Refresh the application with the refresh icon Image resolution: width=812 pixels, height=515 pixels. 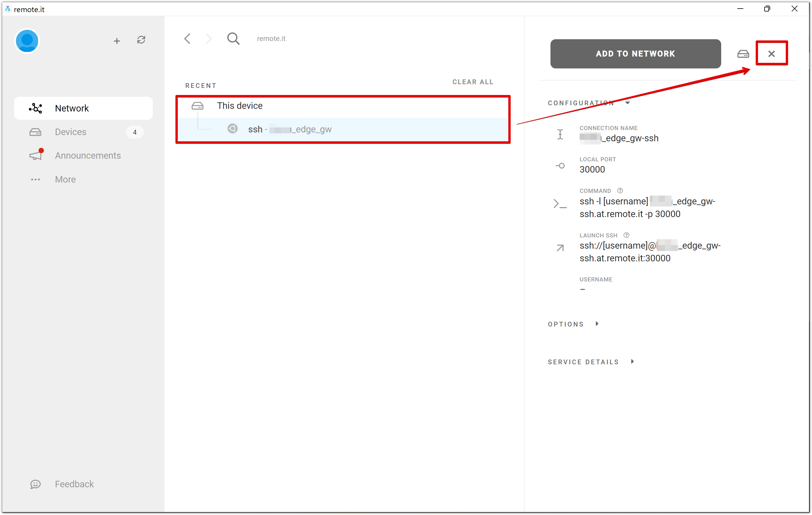[x=141, y=40]
